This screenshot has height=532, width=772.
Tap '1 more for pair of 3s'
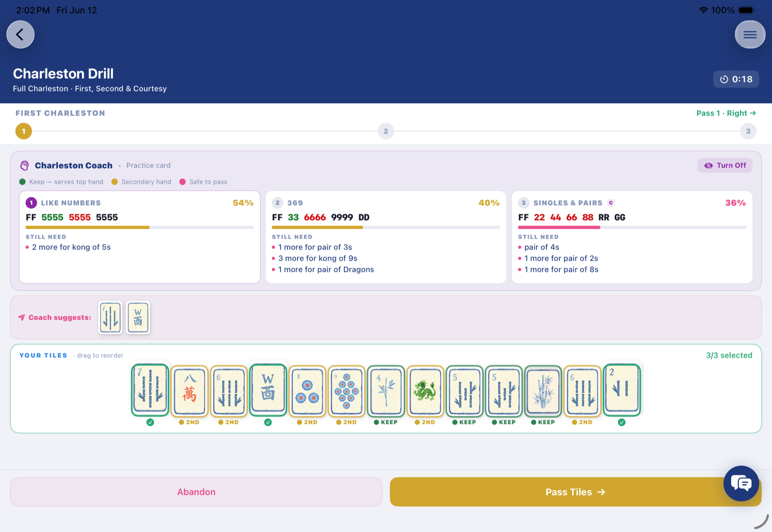click(x=315, y=247)
